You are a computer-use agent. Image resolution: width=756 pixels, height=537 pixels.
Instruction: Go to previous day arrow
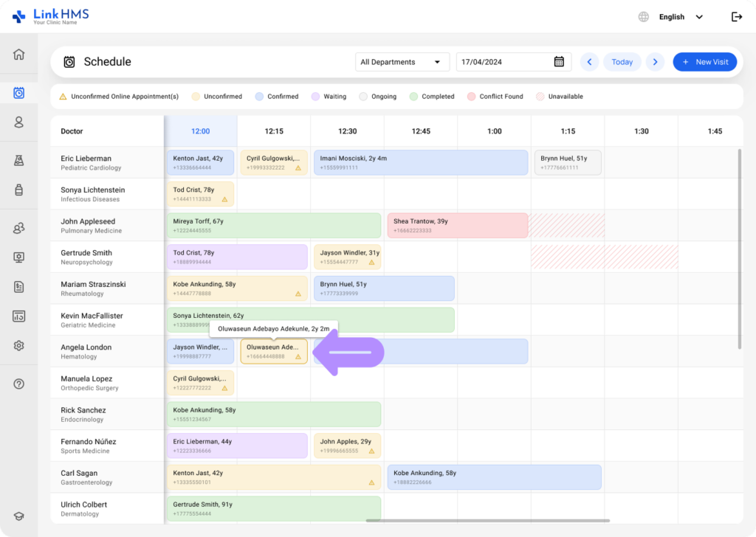coord(589,62)
